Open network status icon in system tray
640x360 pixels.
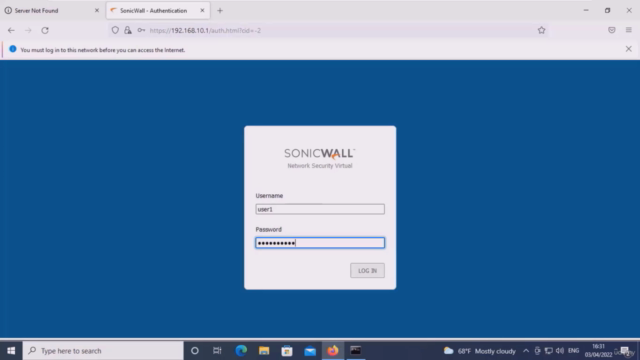549,351
